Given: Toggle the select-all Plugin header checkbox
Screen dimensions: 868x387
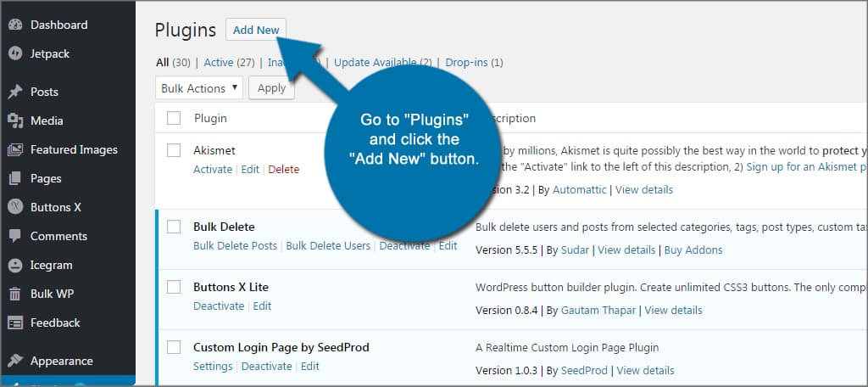Looking at the screenshot, I should point(174,118).
